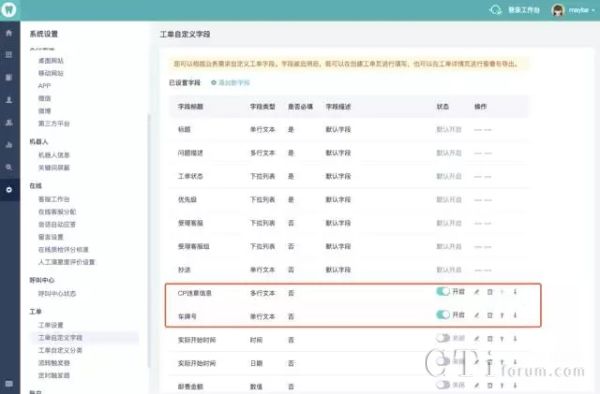Select 工单自定义分类 in the settings sidebar

pyautogui.click(x=60, y=350)
